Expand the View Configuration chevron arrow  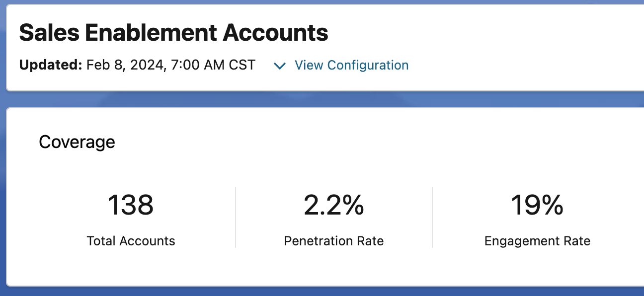tap(280, 66)
